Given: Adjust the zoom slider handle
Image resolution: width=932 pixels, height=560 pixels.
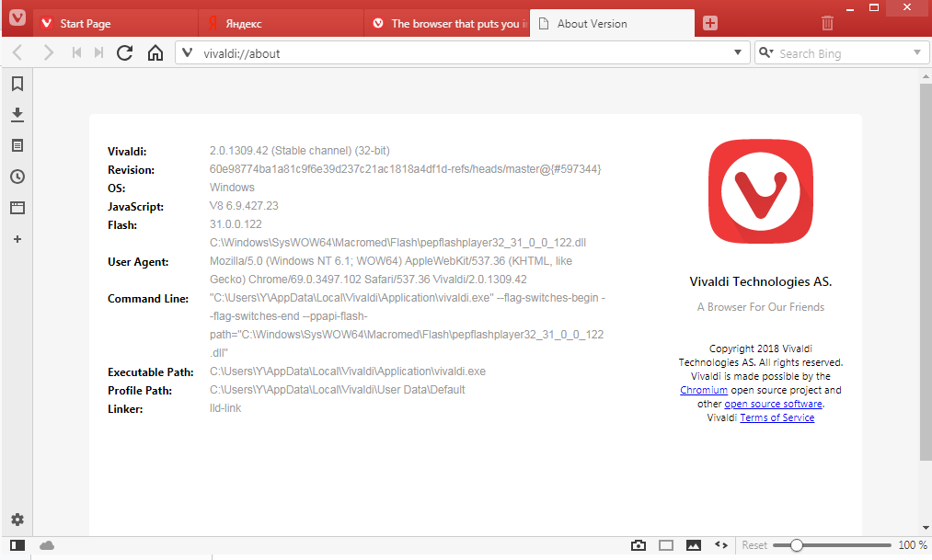Looking at the screenshot, I should coord(797,545).
